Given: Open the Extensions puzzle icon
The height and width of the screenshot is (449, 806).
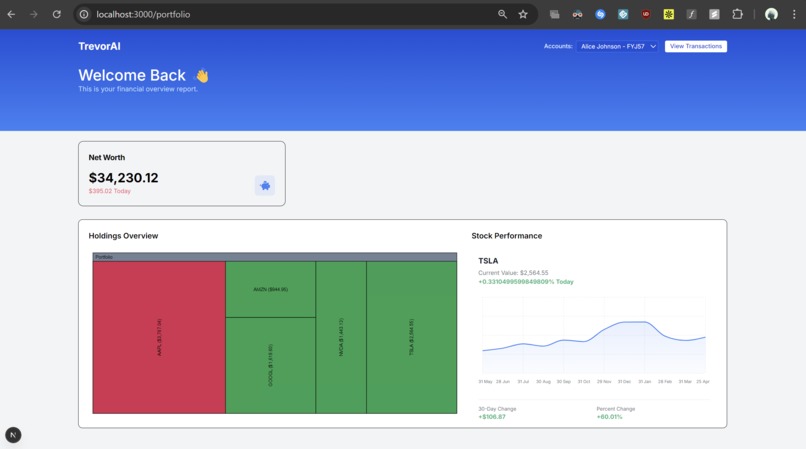Looking at the screenshot, I should 737,14.
